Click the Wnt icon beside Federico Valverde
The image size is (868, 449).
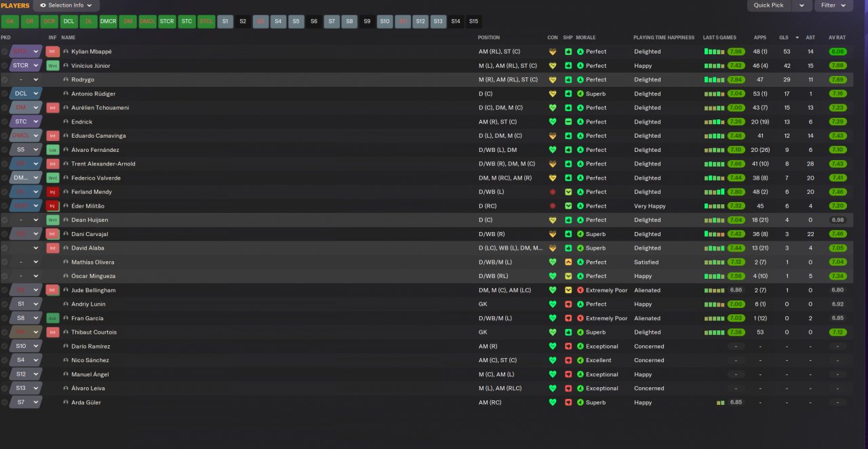tap(52, 178)
